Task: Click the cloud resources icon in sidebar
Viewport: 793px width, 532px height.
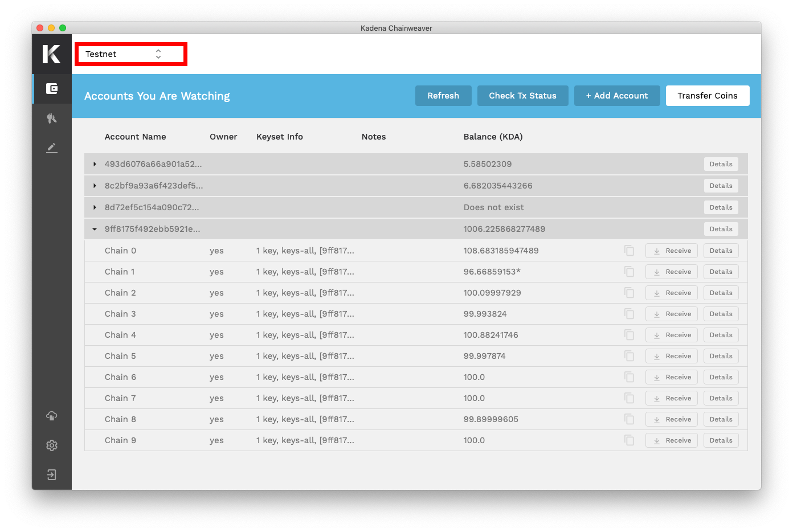Action: coord(52,416)
